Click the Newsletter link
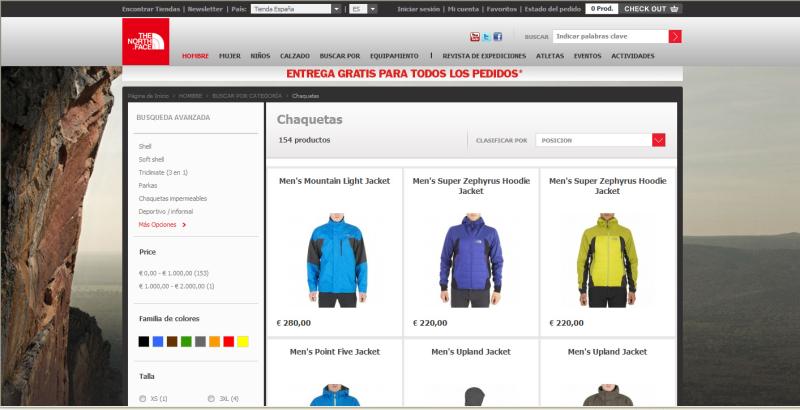The height and width of the screenshot is (410, 800). (x=205, y=9)
